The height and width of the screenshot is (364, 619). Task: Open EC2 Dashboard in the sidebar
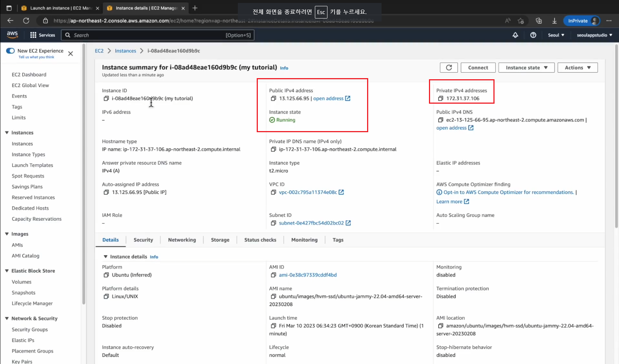point(29,74)
